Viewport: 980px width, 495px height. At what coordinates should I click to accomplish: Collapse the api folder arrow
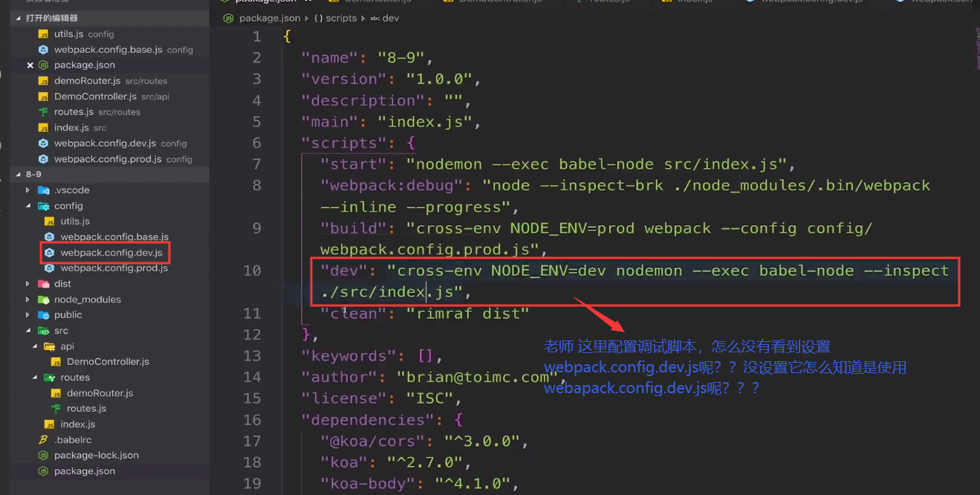tap(35, 346)
